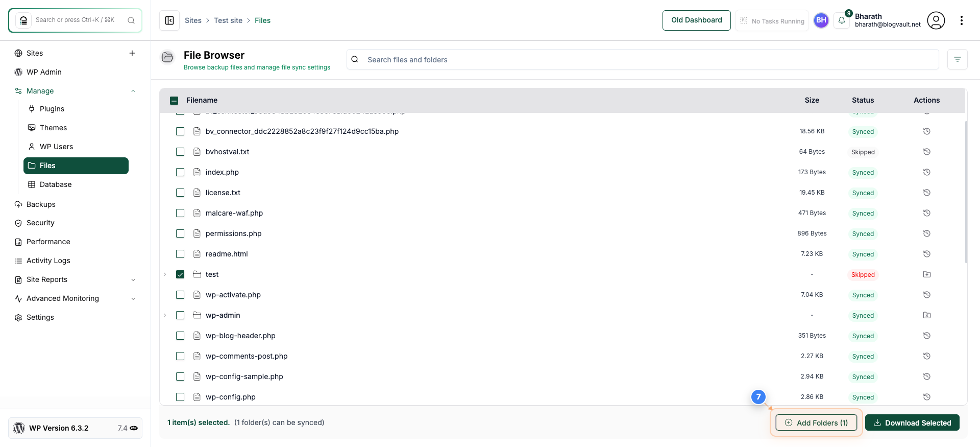The height and width of the screenshot is (447, 980).
Task: View history of wp-config.php
Action: coord(927,397)
